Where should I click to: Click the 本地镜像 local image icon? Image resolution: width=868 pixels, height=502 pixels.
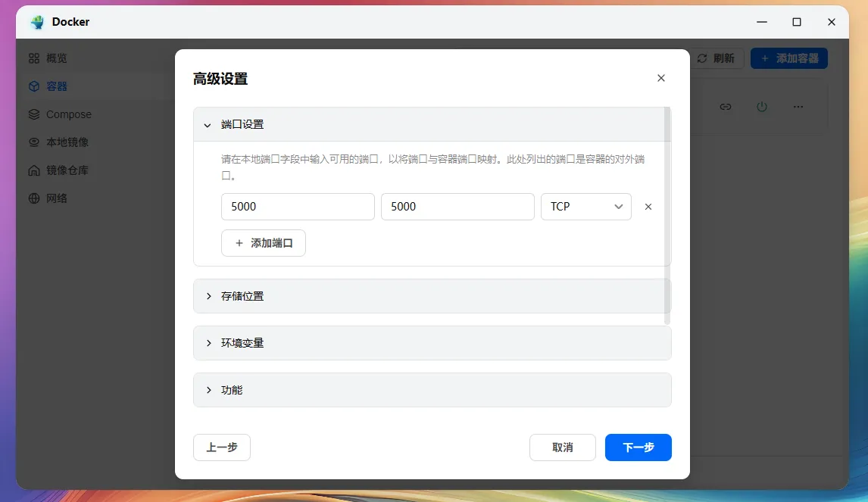(x=34, y=142)
